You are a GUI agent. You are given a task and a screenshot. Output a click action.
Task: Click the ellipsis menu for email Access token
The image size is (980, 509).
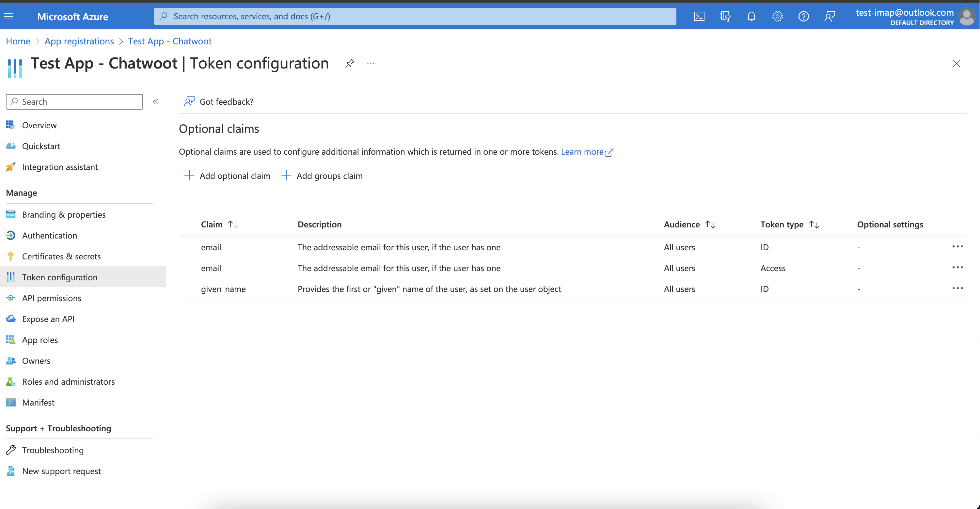click(x=958, y=268)
